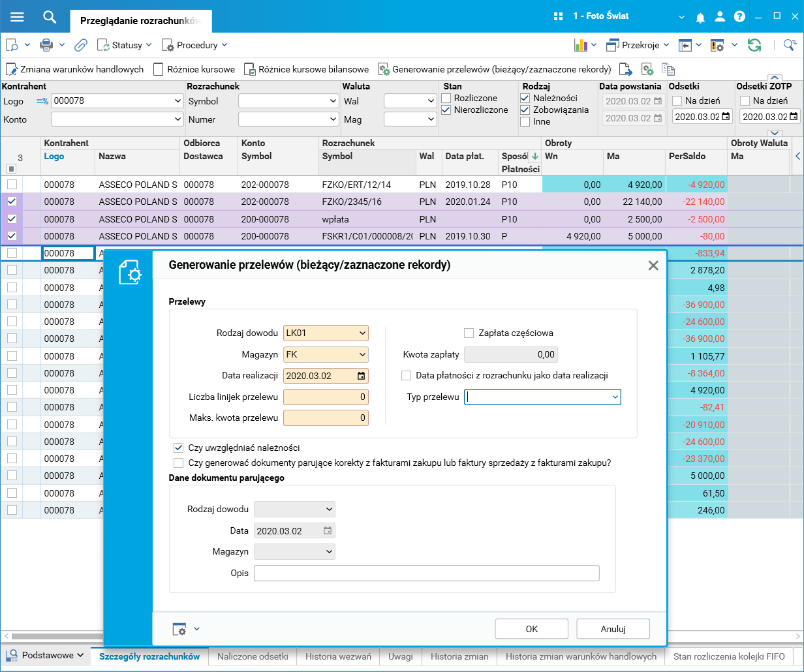Image resolution: width=804 pixels, height=672 pixels.
Task: Toggle Nierozliczone state checkbox
Action: pyautogui.click(x=446, y=110)
